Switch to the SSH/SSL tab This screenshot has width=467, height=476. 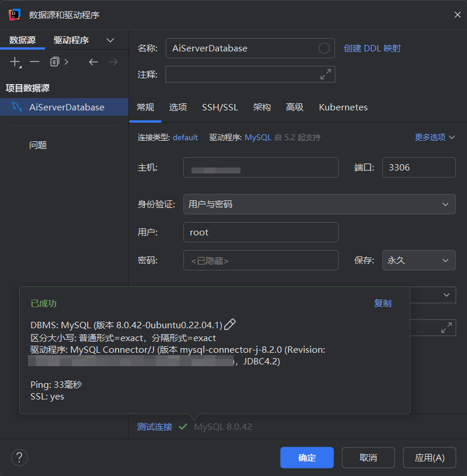220,107
